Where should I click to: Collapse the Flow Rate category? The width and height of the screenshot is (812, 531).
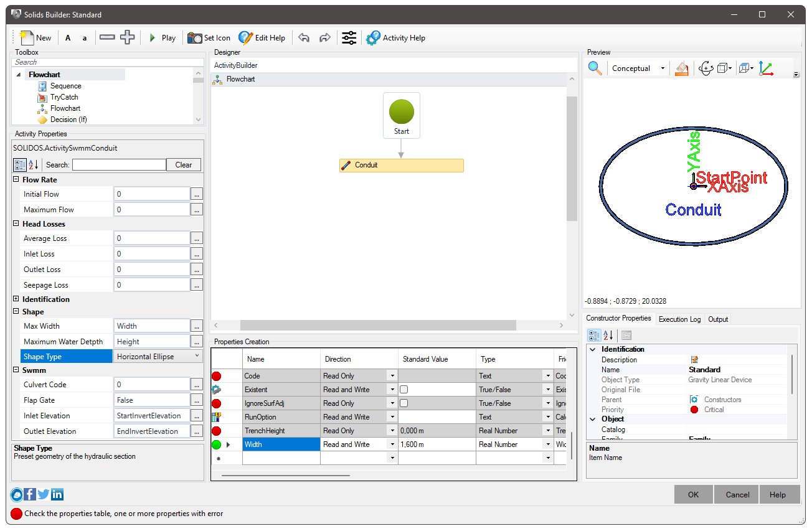click(16, 179)
